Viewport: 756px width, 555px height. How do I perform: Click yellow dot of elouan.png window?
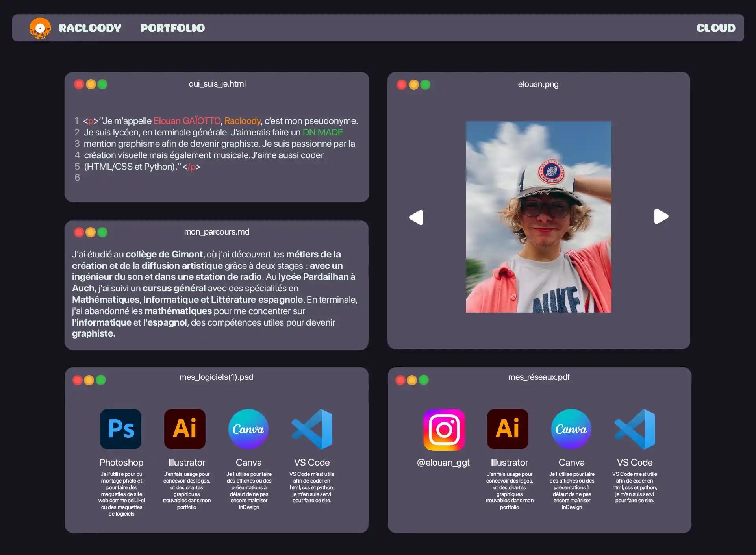tap(414, 85)
